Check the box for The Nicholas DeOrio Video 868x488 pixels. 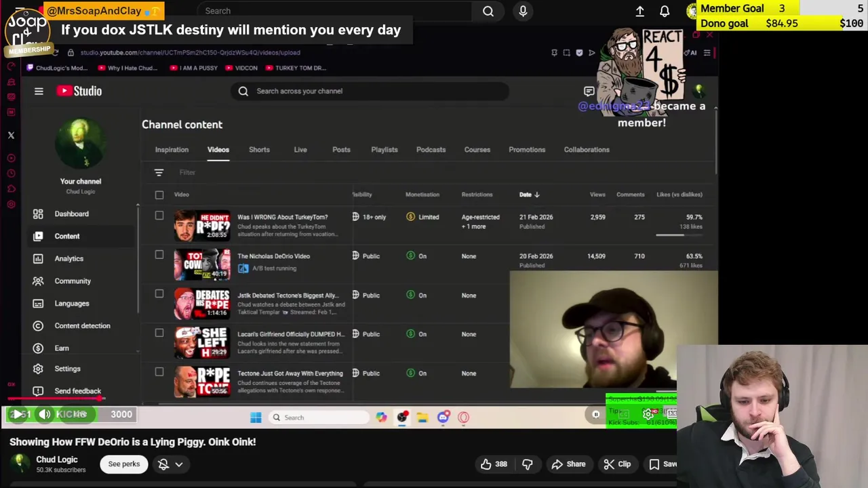click(159, 255)
